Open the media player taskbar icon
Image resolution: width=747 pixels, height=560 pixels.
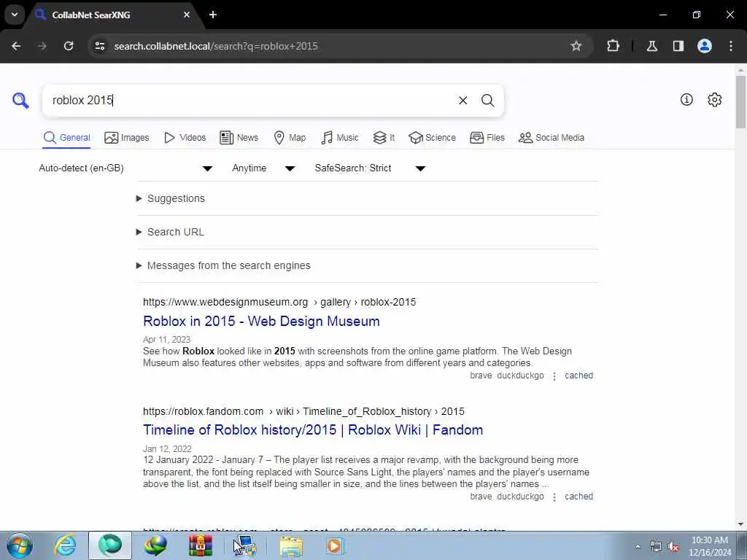pos(334,545)
